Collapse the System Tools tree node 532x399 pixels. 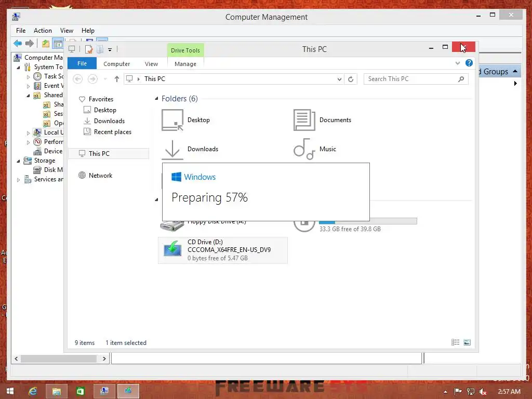click(18, 68)
